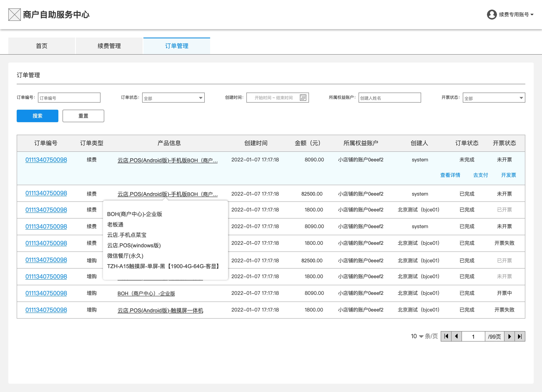Expand the 开票状态 dropdown
The height and width of the screenshot is (392, 542).
[494, 98]
